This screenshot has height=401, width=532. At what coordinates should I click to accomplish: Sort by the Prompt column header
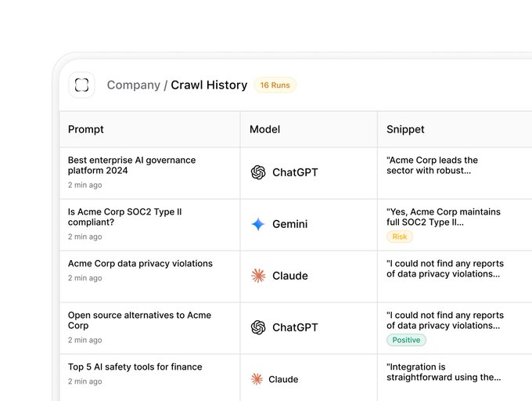coord(86,129)
